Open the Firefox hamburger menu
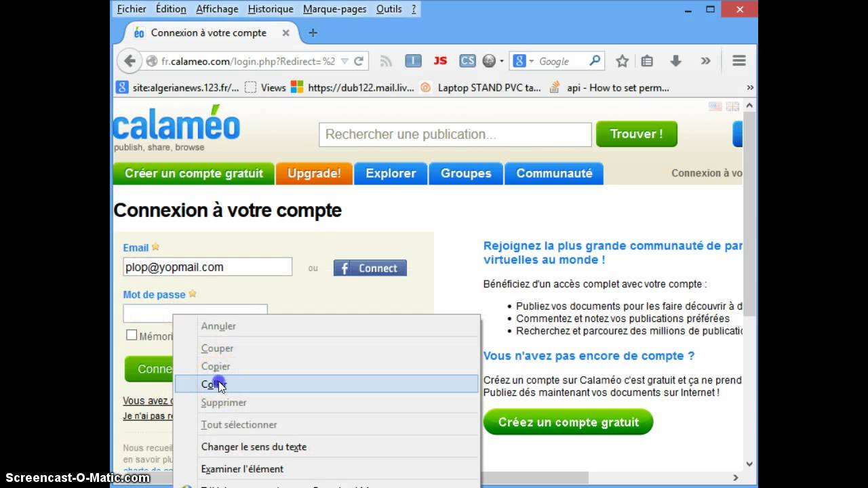The image size is (868, 488). coord(739,61)
